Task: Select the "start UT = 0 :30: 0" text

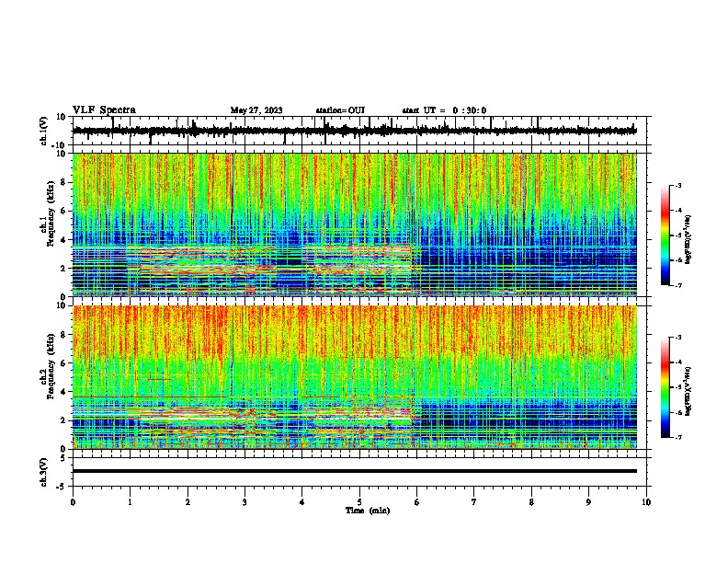Action: [x=444, y=110]
